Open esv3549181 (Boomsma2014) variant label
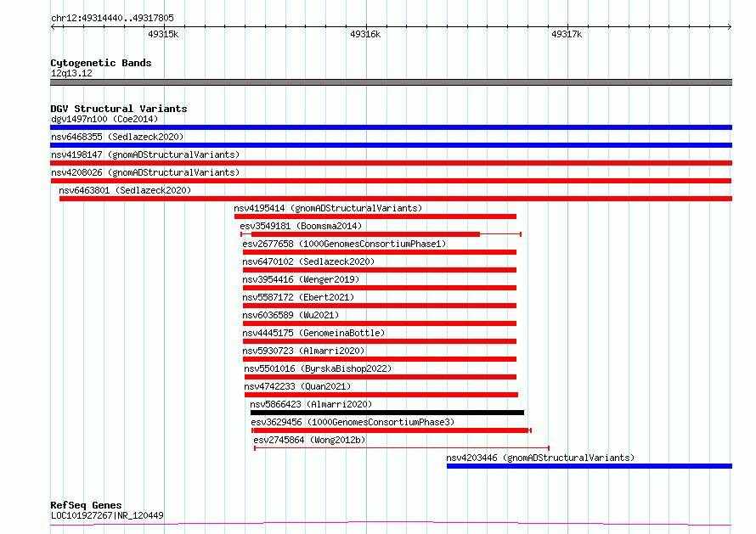The height and width of the screenshot is (534, 756). coord(301,226)
